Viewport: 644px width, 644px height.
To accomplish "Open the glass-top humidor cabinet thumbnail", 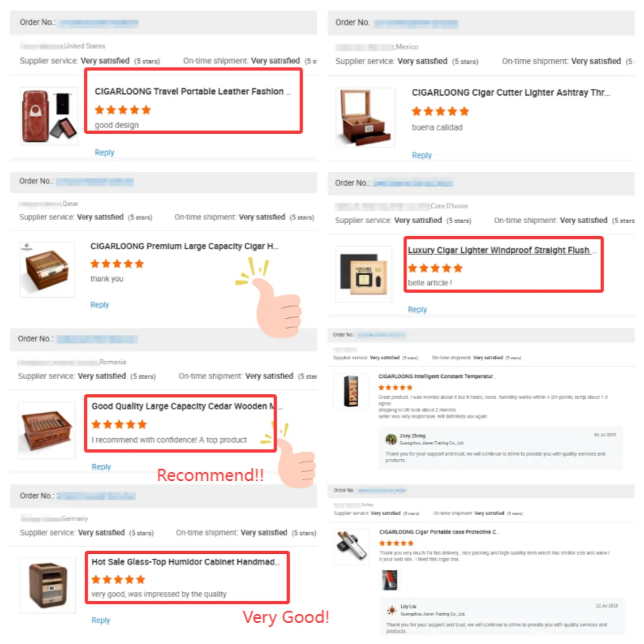I will pyautogui.click(x=48, y=585).
